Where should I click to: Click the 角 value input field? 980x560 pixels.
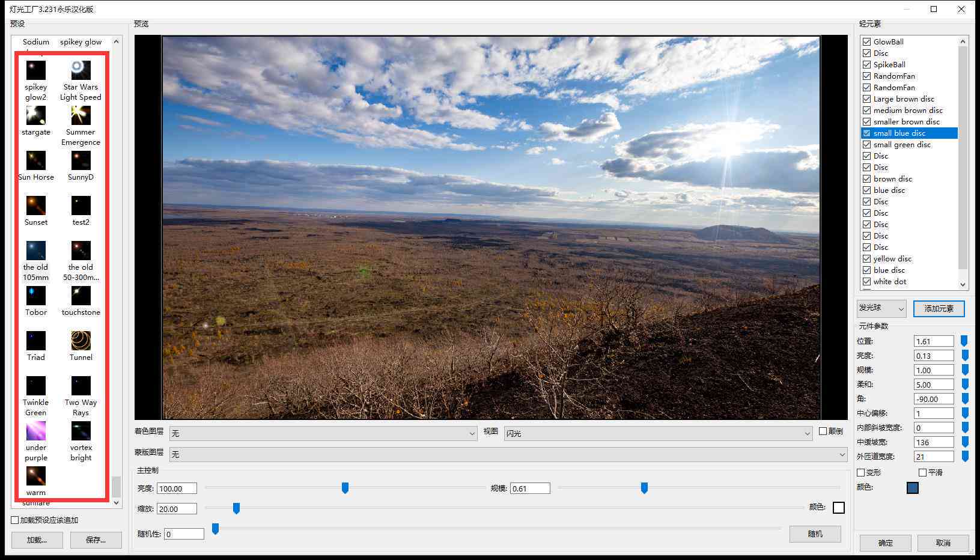(x=934, y=399)
